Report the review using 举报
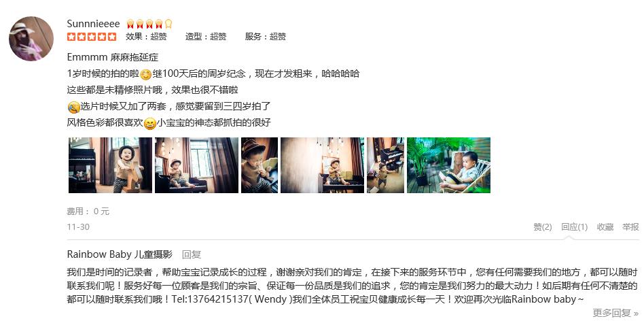 [x=630, y=227]
